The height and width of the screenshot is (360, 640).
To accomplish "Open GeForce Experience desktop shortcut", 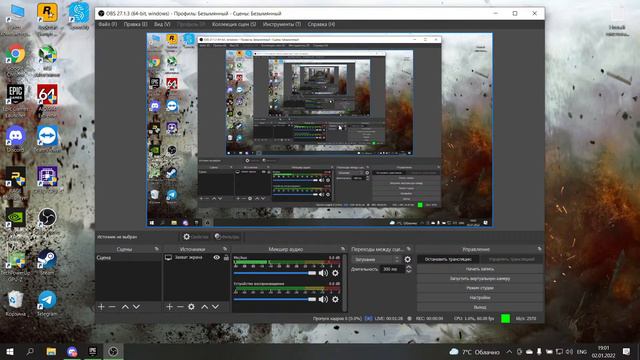I will (16, 220).
